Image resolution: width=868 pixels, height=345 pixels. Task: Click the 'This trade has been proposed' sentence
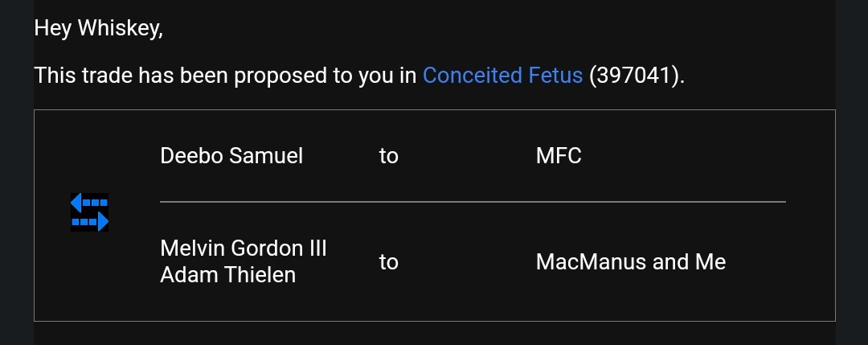[x=359, y=76]
